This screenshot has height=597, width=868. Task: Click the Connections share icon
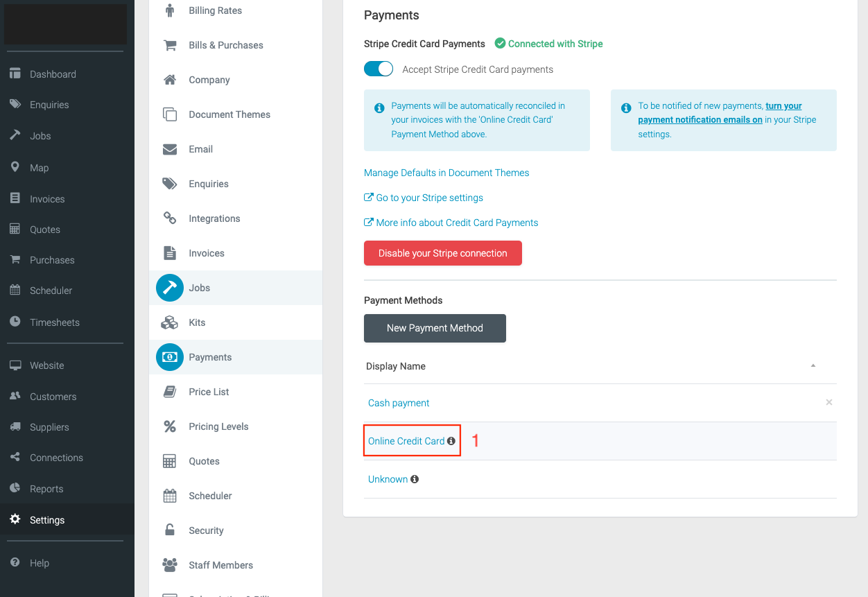point(15,457)
